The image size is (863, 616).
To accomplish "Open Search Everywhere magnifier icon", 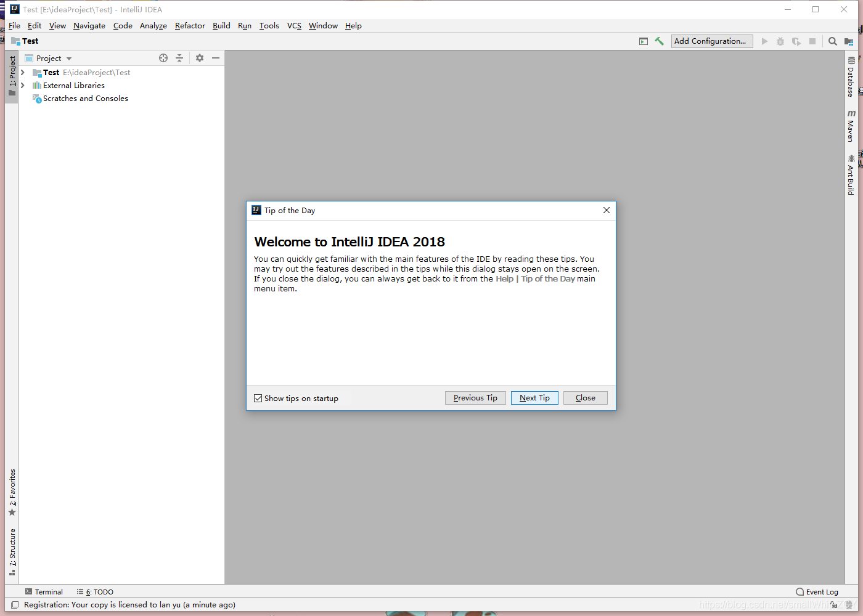I will click(833, 41).
